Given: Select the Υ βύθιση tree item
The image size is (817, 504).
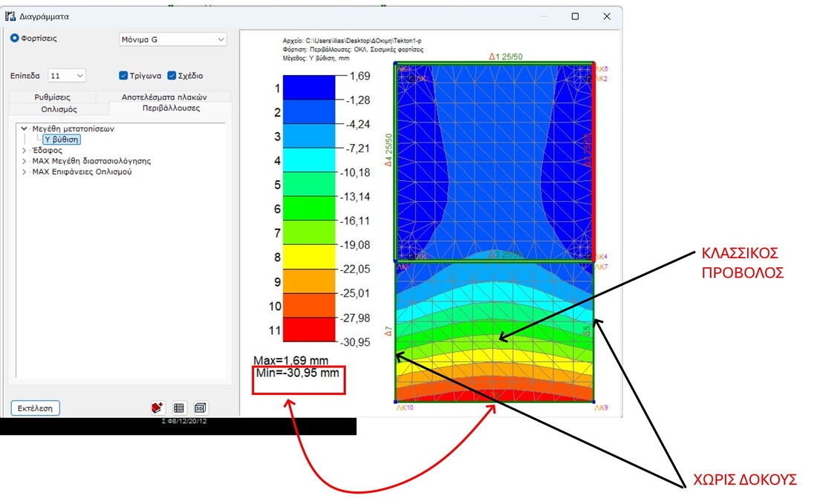Looking at the screenshot, I should (x=61, y=140).
